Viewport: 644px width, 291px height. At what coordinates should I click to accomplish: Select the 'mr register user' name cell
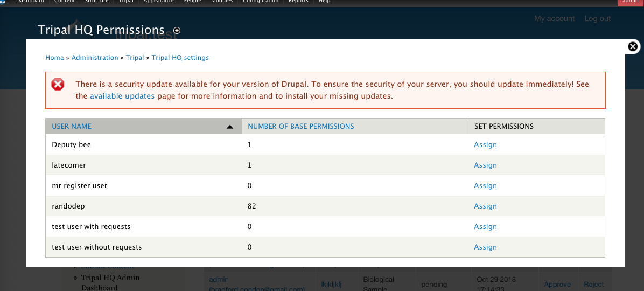[144, 186]
